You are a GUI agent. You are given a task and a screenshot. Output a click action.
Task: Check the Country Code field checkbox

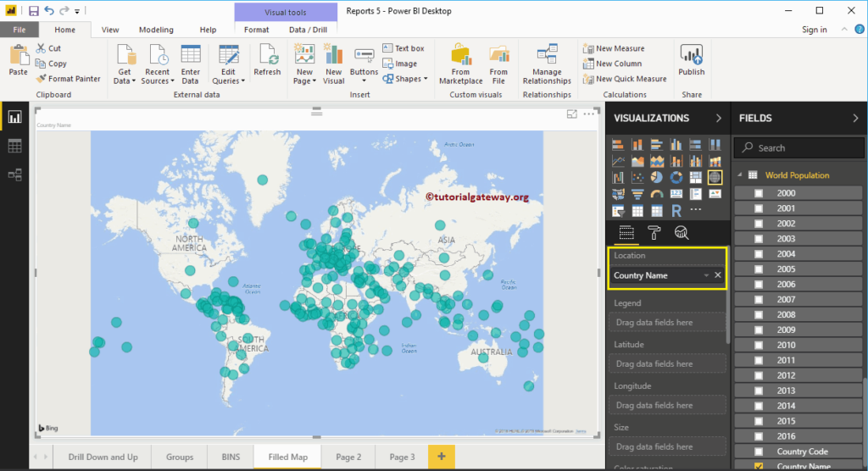759,452
